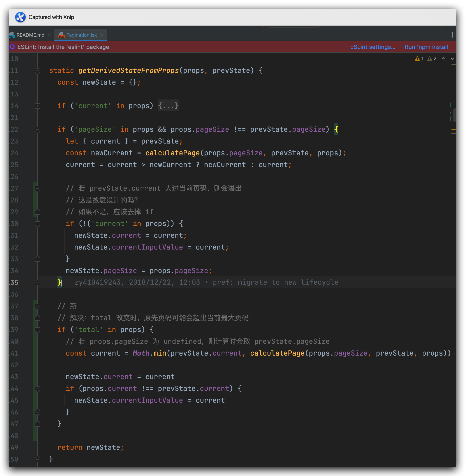The height and width of the screenshot is (476, 465).
Task: Open ESLint settings from the banner
Action: coord(372,47)
